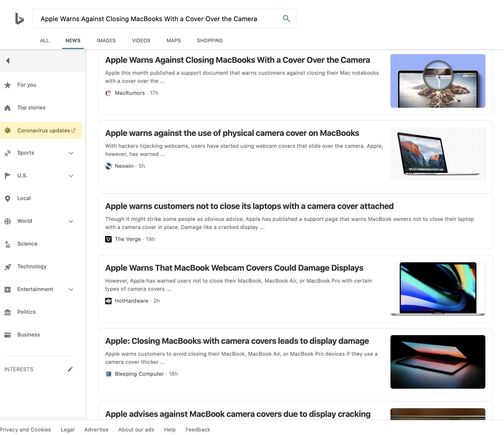Screen dimensions: 504x435
Task: Click the card icon beside Business
Action: (8, 335)
